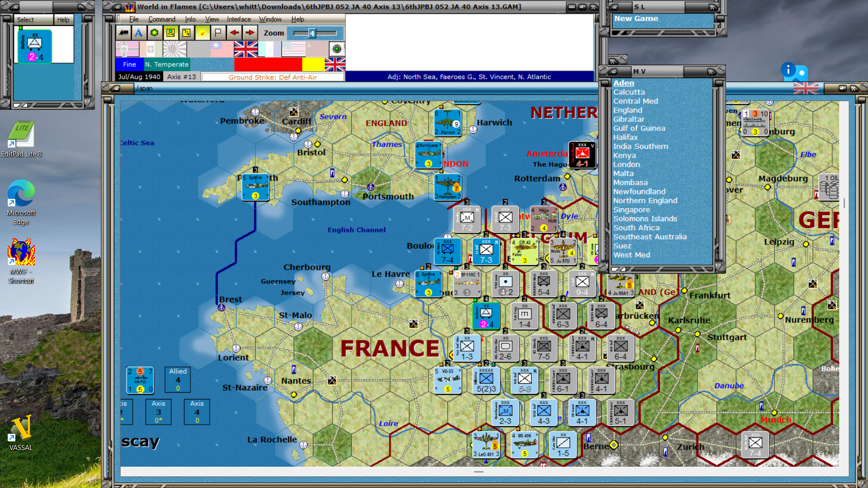
Task: Click the round green indicator button beside the flags
Action: pyautogui.click(x=337, y=49)
